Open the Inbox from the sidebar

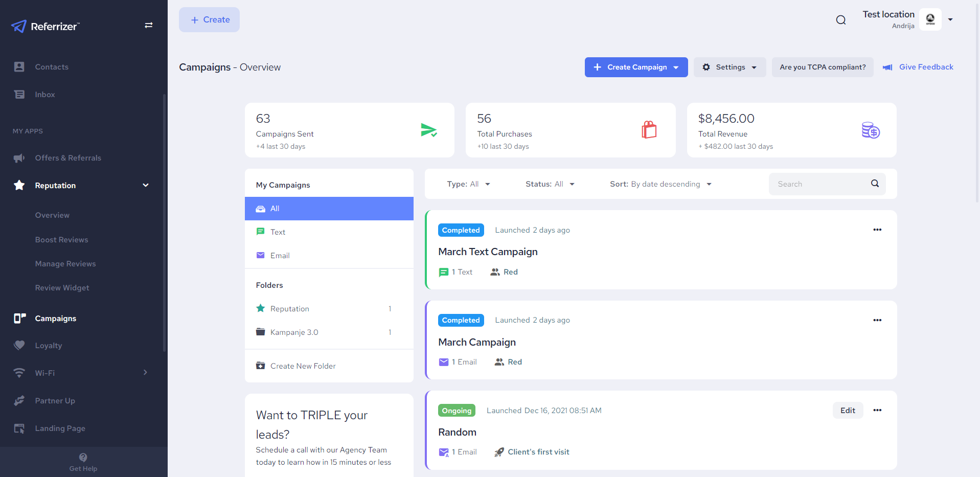[19, 94]
